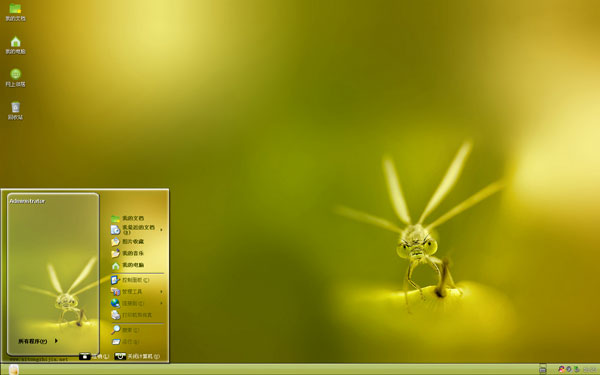Open the Network Neighborhood desktop icon
600x375 pixels.
(x=15, y=73)
